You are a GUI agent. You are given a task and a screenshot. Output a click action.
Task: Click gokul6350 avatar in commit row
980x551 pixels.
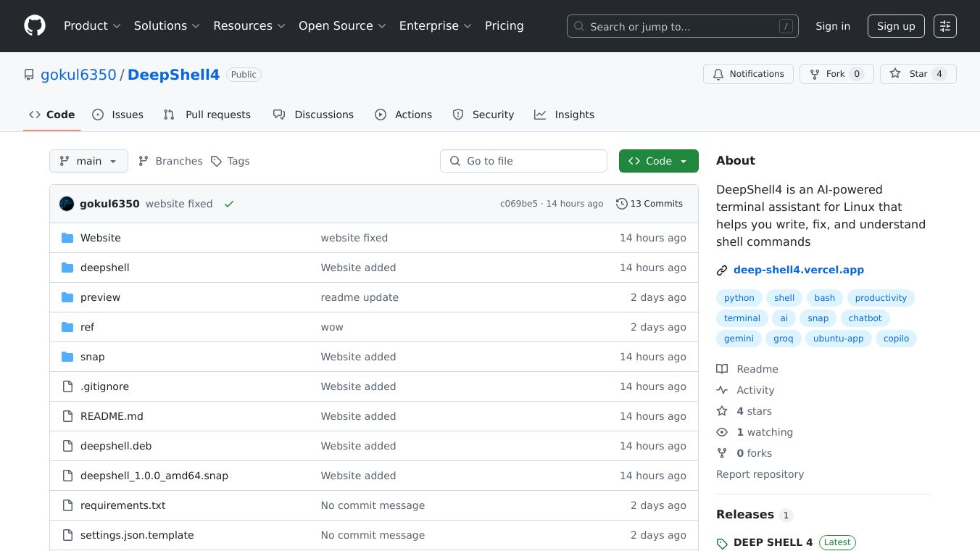pyautogui.click(x=67, y=204)
